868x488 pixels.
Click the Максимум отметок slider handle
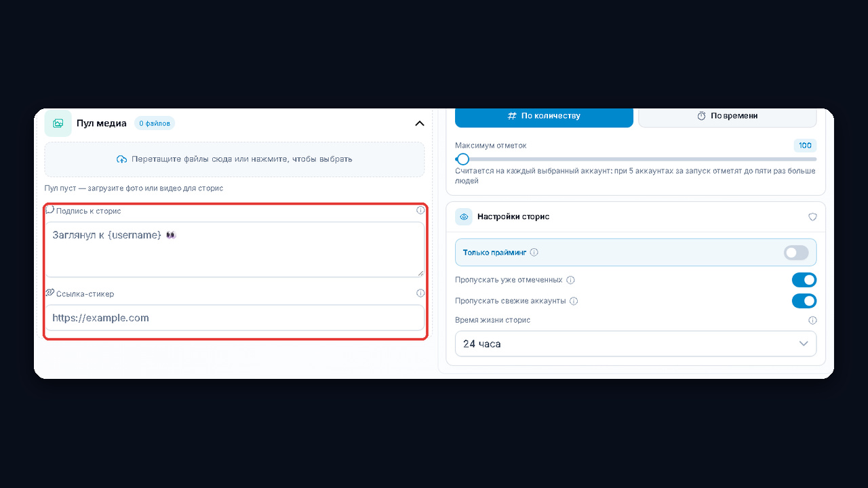point(462,159)
